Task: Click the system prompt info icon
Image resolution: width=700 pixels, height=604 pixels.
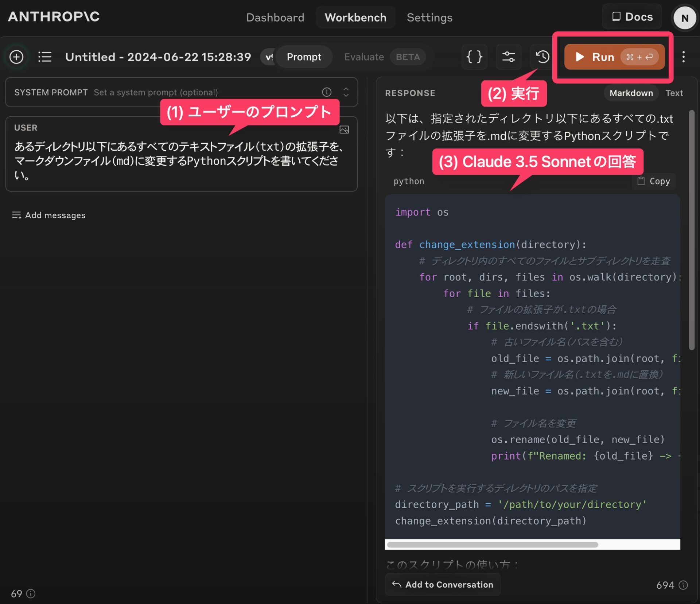Action: tap(327, 92)
